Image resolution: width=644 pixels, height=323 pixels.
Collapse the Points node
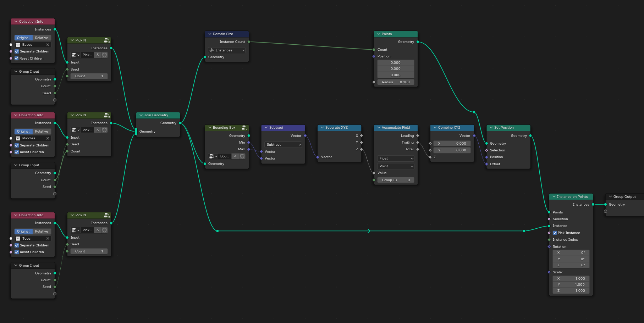pyautogui.click(x=379, y=34)
